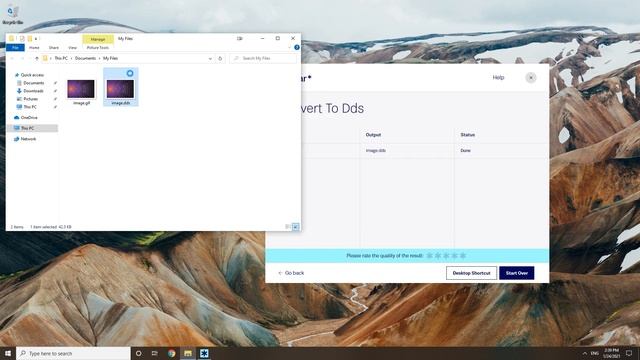Rate the result with third star
Image resolution: width=640 pixels, height=360 pixels.
coord(446,256)
